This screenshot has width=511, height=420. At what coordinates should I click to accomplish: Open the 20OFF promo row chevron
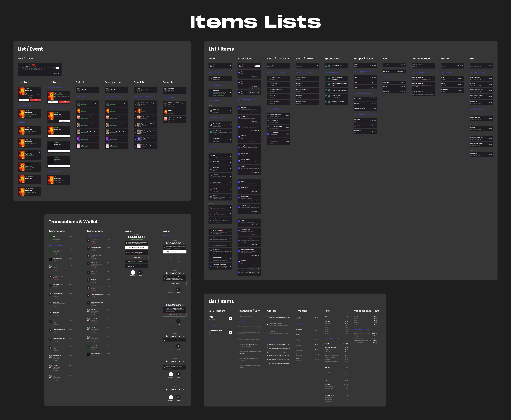[x=463, y=85]
